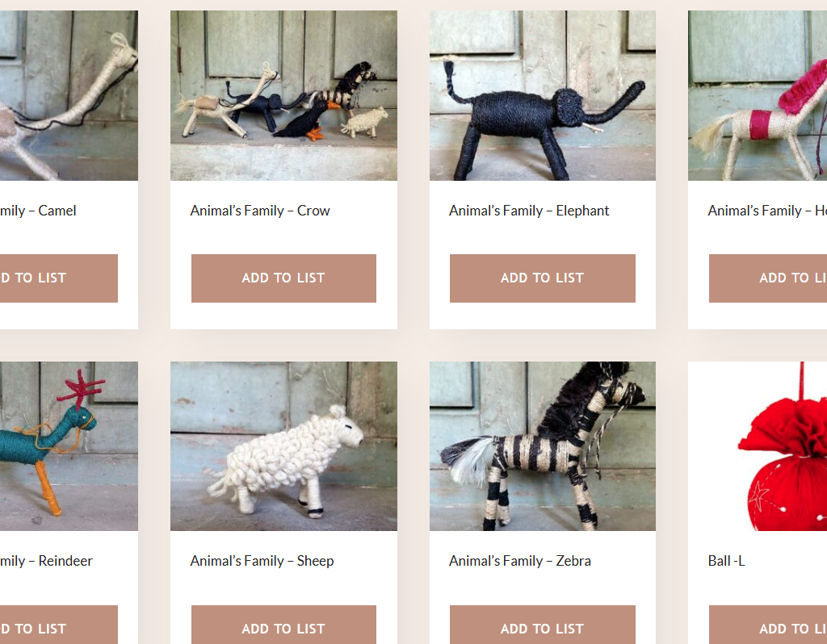Screen dimensions: 827x644
Task: Open the Animal's Family – Crow title link
Action: (x=260, y=211)
